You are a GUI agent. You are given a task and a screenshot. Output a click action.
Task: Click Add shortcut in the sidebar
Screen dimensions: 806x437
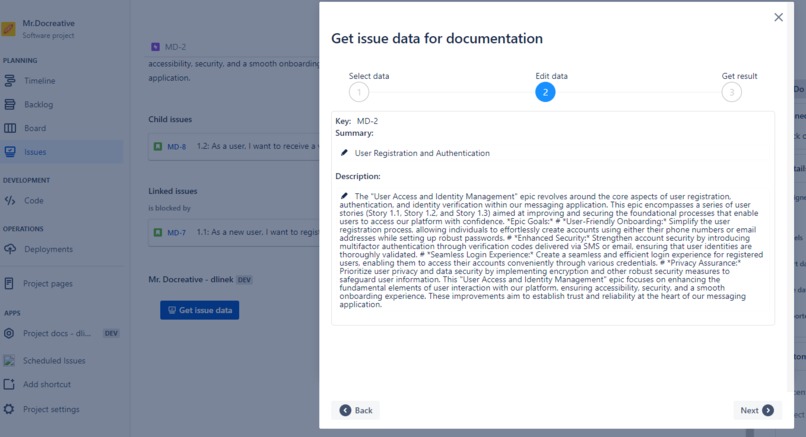coord(47,384)
